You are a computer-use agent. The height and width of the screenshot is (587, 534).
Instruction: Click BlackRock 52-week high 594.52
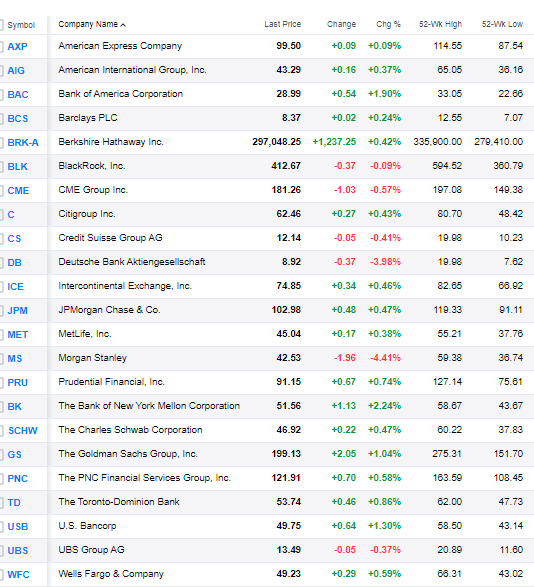[x=447, y=166]
